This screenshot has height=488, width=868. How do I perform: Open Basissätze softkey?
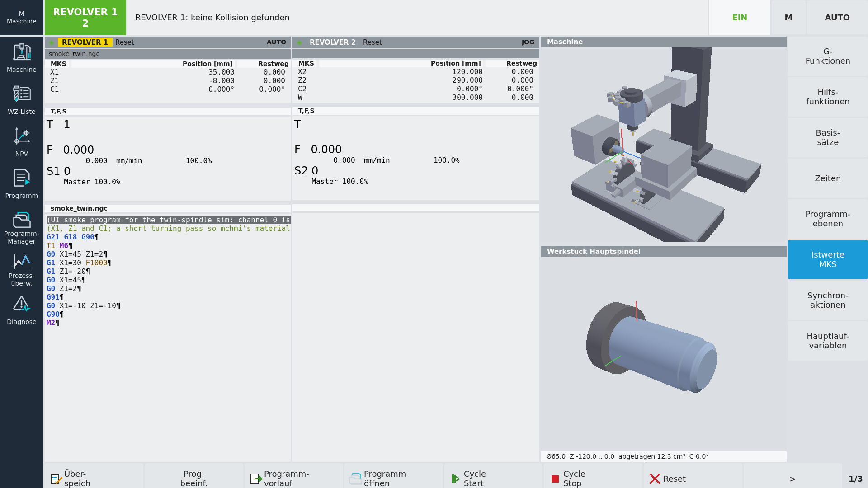tap(828, 137)
